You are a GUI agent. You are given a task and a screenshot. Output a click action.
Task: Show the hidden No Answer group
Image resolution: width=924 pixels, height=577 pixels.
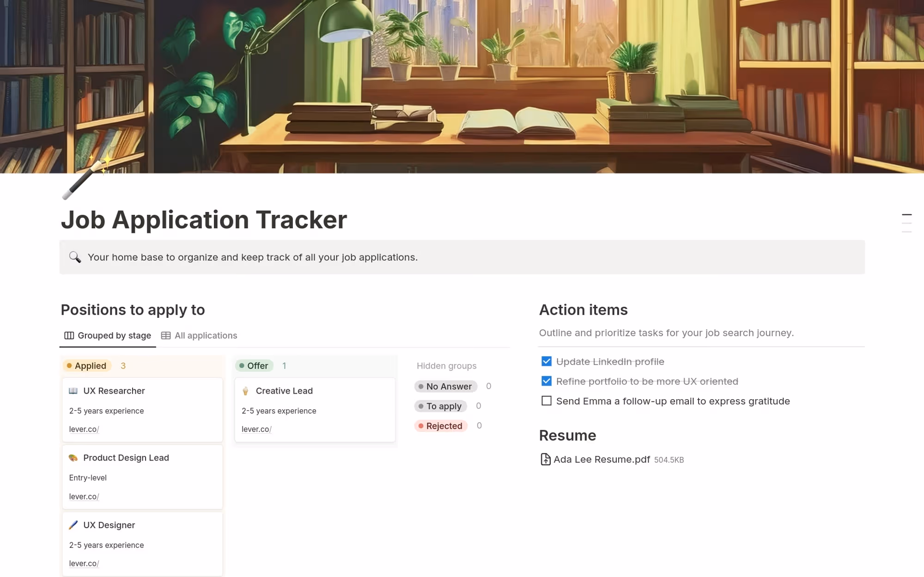click(x=445, y=386)
